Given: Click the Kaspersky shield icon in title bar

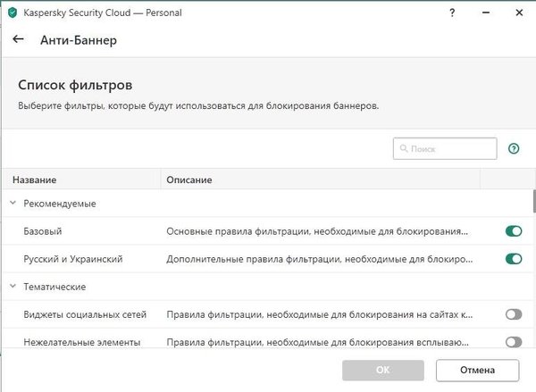Looking at the screenshot, I should click(11, 12).
